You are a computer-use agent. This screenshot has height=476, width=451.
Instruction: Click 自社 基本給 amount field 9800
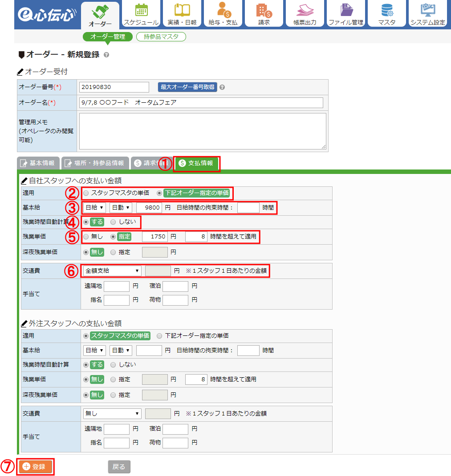coord(149,208)
